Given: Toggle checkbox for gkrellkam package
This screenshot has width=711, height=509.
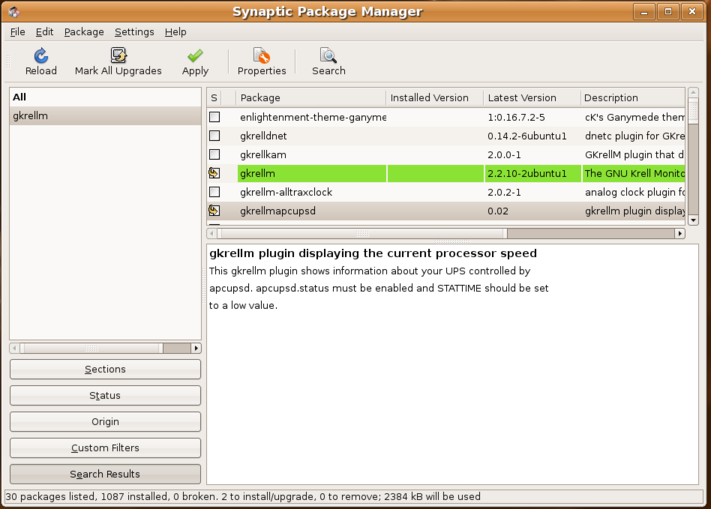Looking at the screenshot, I should click(214, 155).
